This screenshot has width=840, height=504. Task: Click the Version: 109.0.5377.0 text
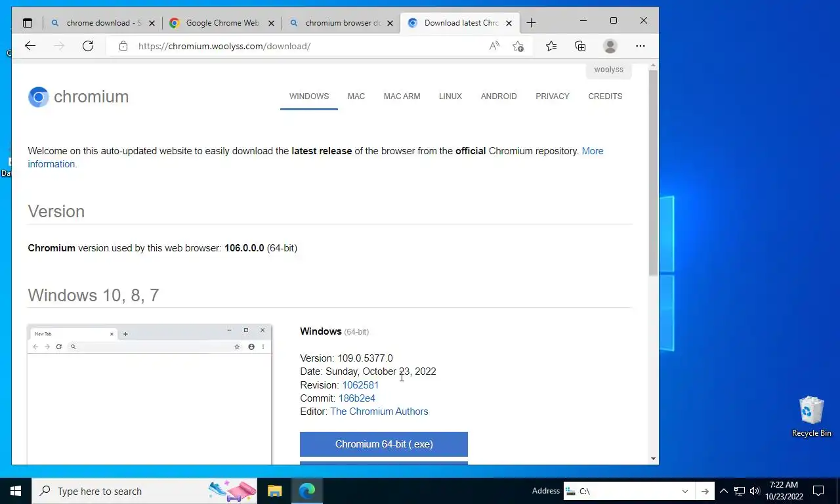click(x=346, y=358)
